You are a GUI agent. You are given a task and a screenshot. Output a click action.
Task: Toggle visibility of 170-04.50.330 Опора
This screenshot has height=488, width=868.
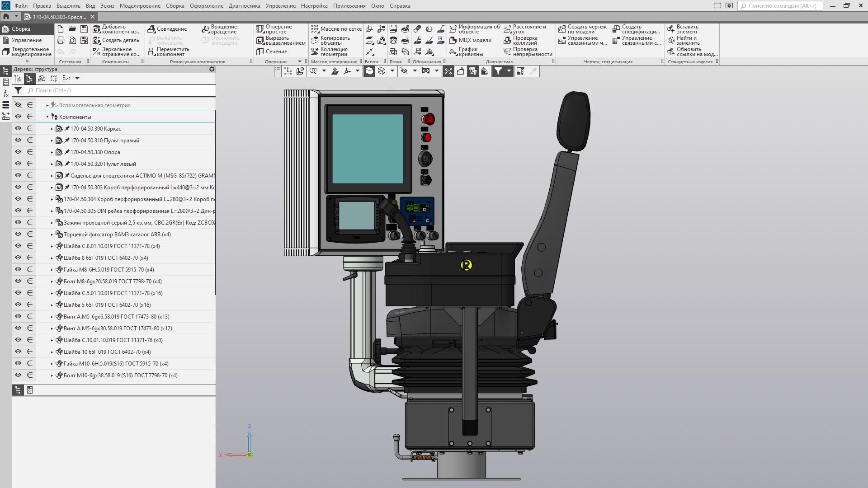click(x=18, y=152)
